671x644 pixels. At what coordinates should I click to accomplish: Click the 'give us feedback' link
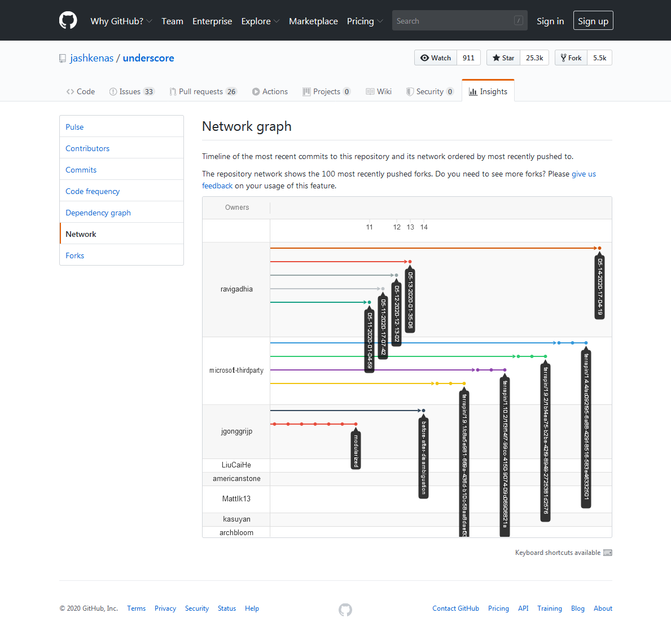(x=584, y=174)
